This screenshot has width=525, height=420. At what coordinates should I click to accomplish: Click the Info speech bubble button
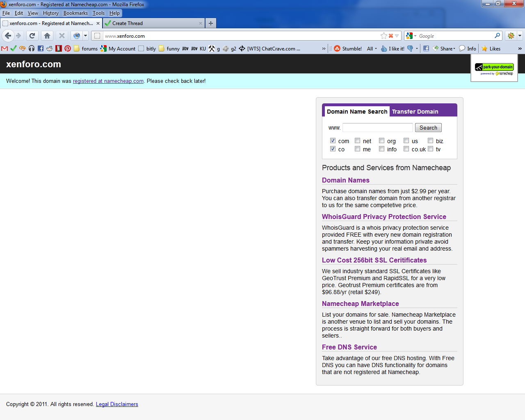(x=468, y=48)
